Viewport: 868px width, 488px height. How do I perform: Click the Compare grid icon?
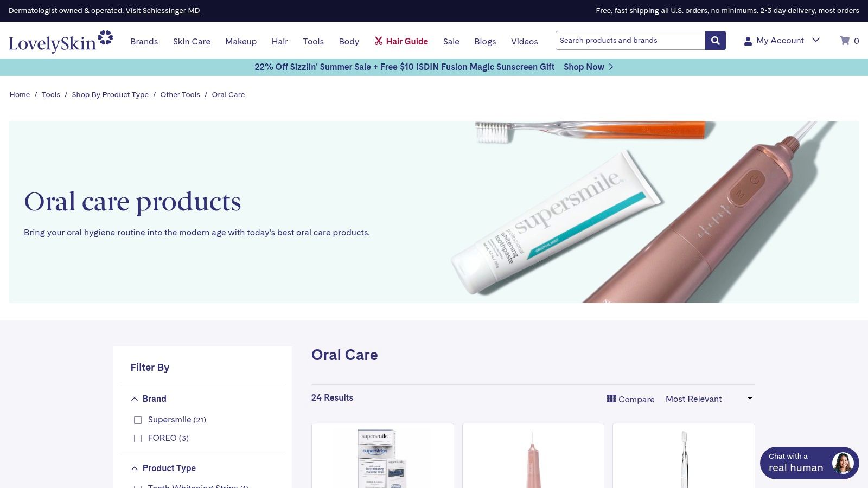611,399
